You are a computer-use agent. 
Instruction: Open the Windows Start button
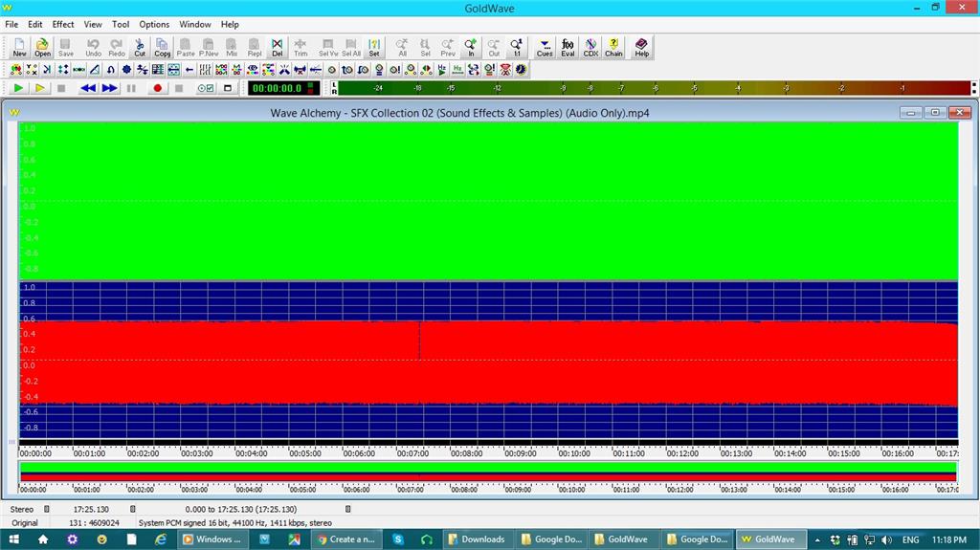(13, 539)
